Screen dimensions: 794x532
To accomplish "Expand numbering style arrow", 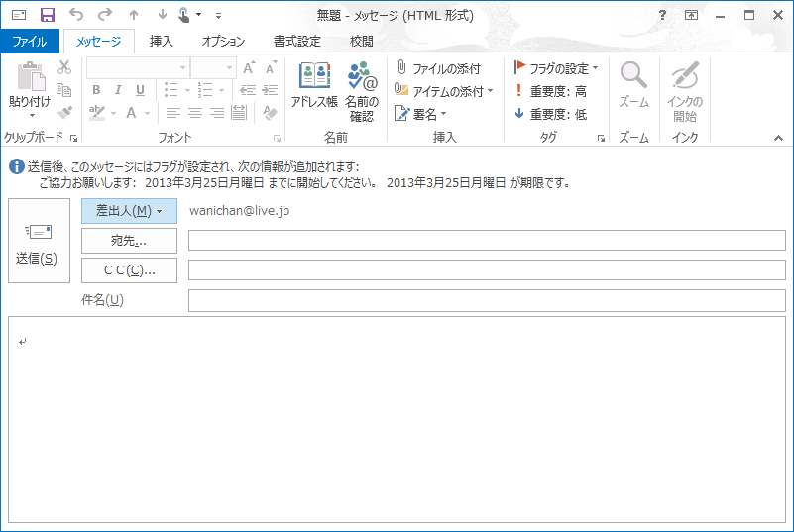I will pos(221,90).
